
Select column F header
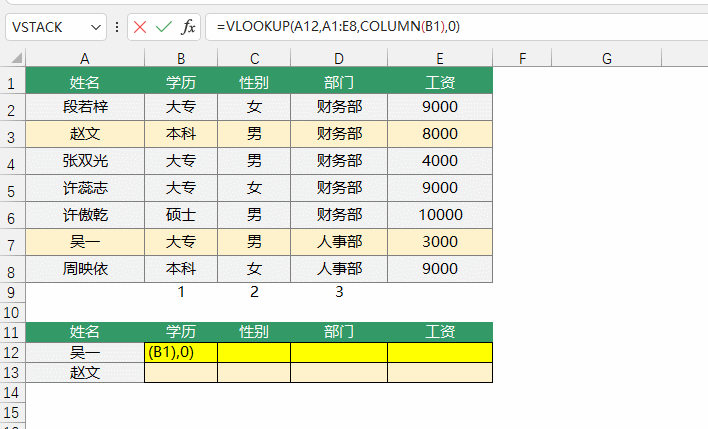click(x=522, y=58)
